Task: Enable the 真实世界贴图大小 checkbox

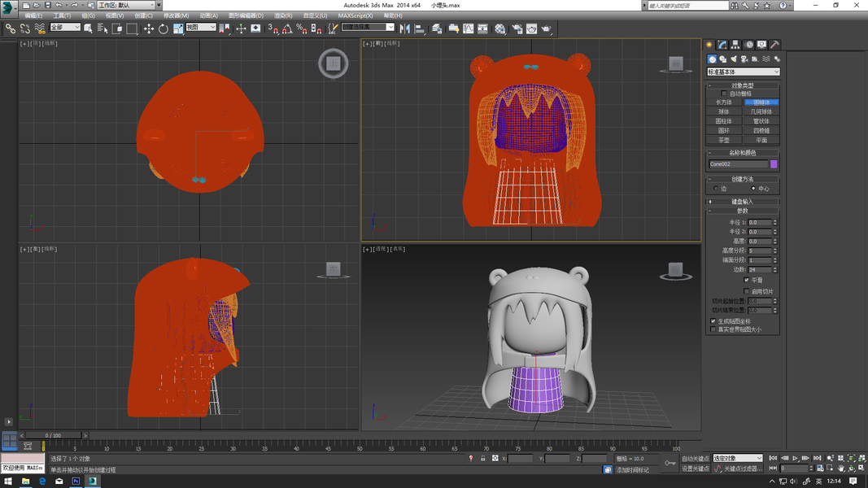Action: point(713,329)
